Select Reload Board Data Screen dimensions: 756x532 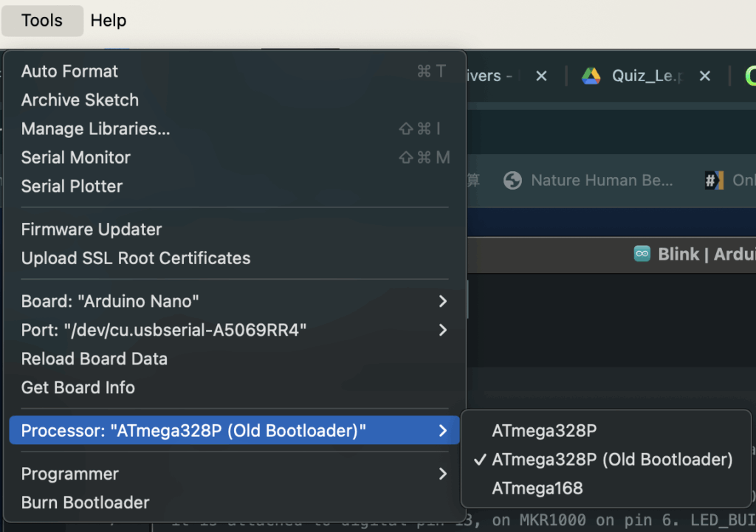(x=234, y=359)
